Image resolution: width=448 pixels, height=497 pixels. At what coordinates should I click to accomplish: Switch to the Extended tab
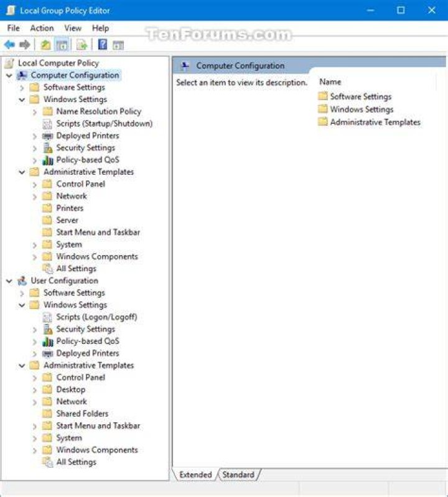195,475
